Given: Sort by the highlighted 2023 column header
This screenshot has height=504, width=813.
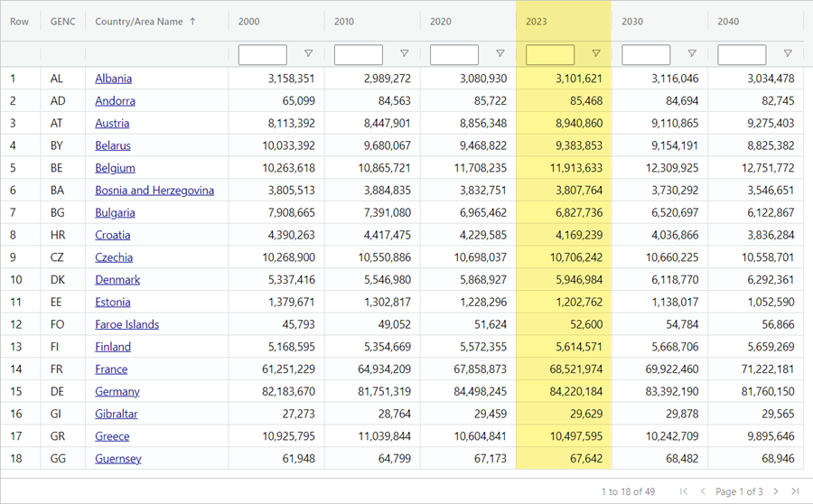Looking at the screenshot, I should [536, 22].
